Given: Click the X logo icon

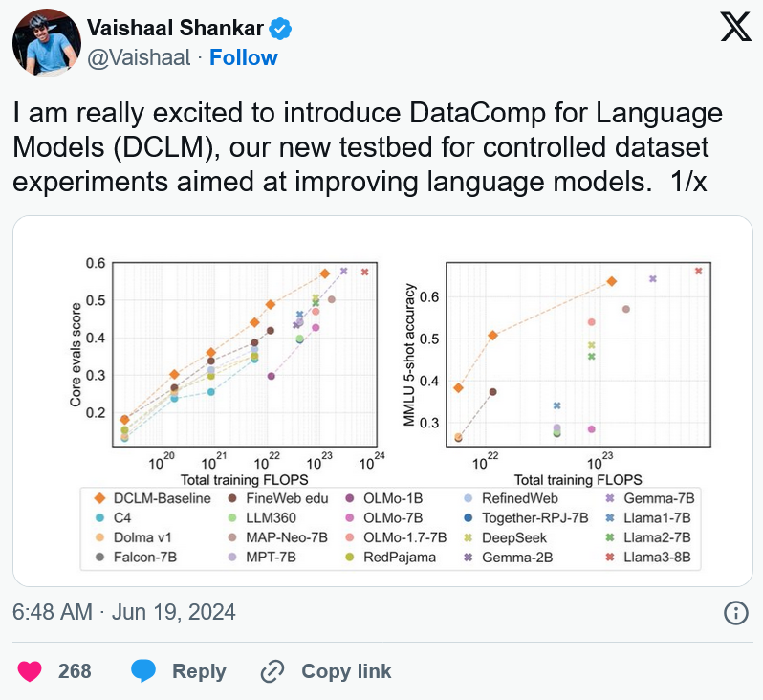Looking at the screenshot, I should pyautogui.click(x=735, y=27).
